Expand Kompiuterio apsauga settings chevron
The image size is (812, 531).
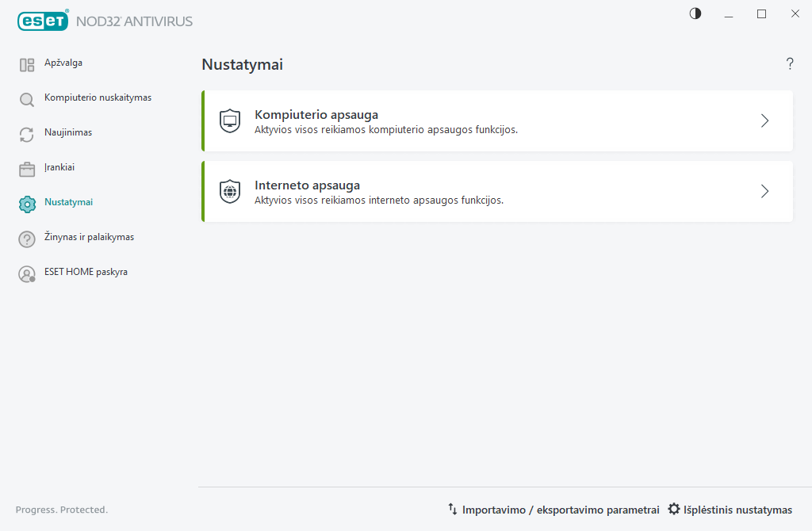(x=764, y=120)
